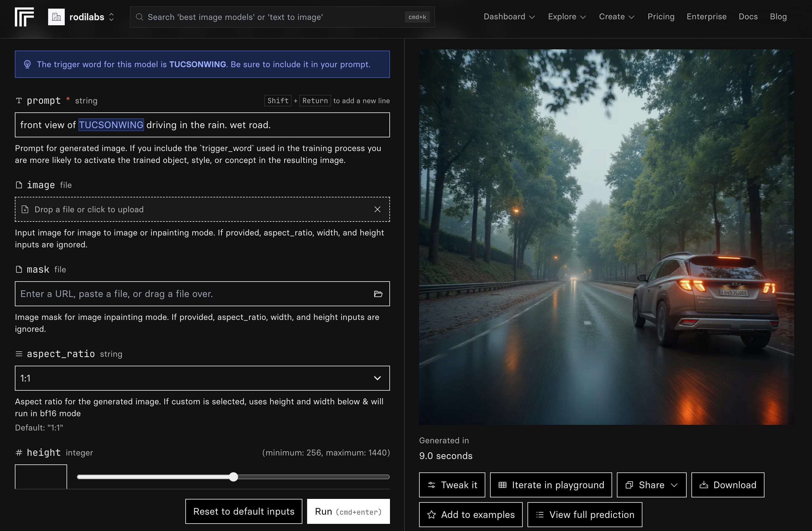Open the aspect_ratio 1:1 dropdown
Image resolution: width=812 pixels, height=531 pixels.
[x=202, y=378]
